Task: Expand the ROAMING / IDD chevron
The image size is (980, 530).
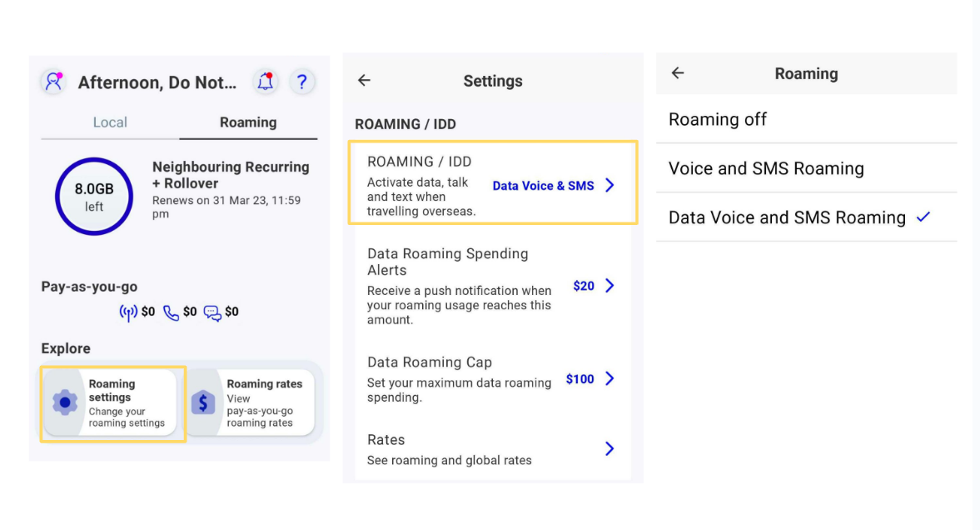Action: click(609, 185)
